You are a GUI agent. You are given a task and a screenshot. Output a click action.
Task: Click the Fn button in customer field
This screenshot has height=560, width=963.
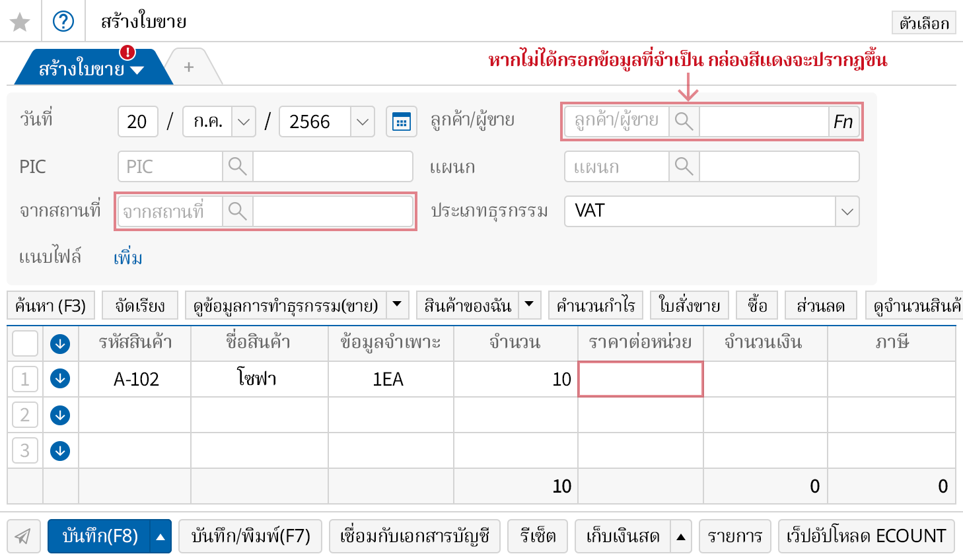point(843,122)
